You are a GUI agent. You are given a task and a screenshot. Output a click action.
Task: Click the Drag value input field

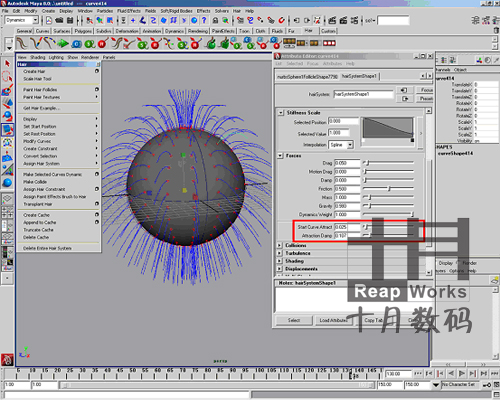pos(347,163)
